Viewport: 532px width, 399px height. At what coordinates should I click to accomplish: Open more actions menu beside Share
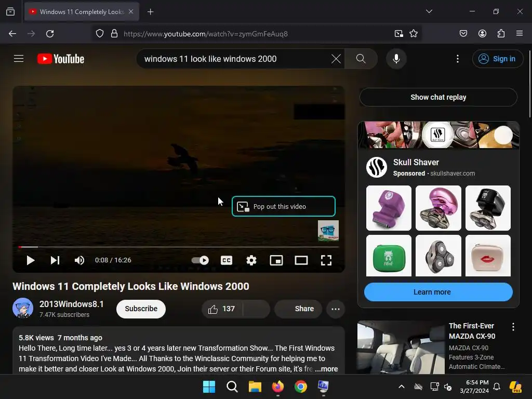tap(336, 309)
